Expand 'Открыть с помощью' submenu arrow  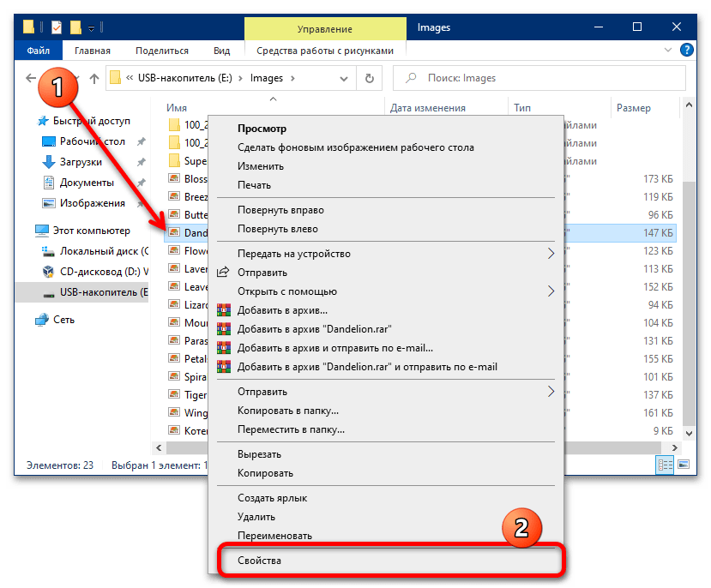point(551,291)
